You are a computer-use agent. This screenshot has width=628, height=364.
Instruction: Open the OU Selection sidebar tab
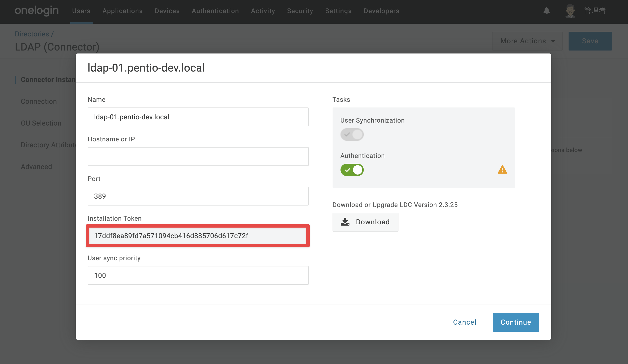(x=41, y=123)
